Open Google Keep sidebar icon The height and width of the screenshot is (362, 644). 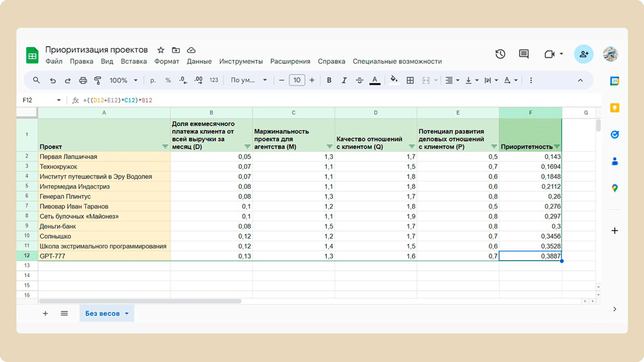(x=614, y=108)
